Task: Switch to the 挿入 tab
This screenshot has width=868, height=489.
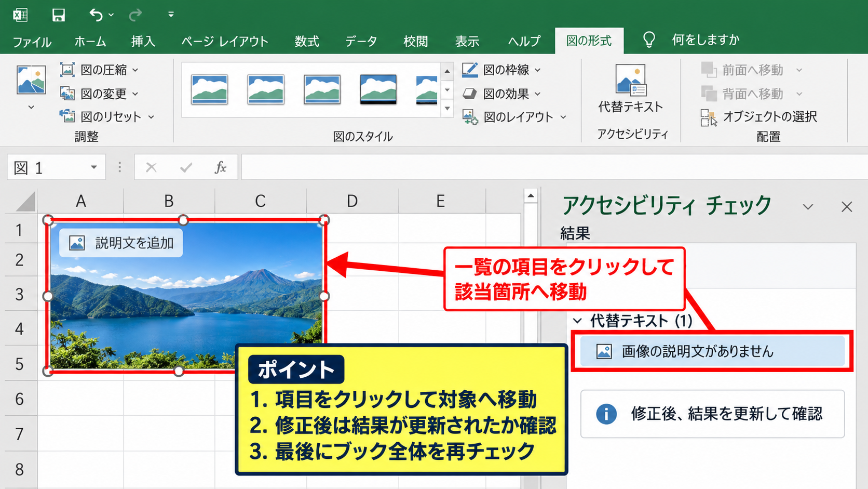Action: click(143, 41)
